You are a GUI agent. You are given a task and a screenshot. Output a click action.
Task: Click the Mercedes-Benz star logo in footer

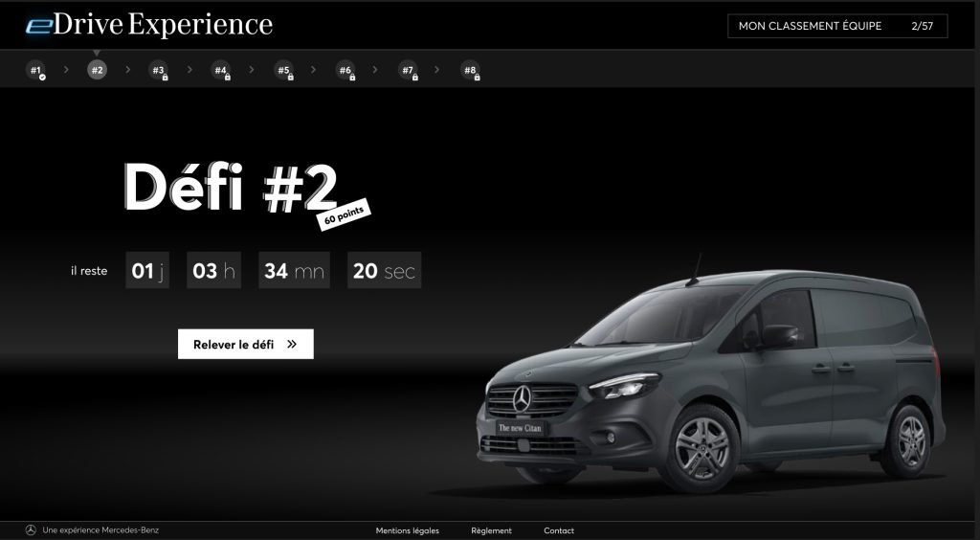(x=31, y=530)
